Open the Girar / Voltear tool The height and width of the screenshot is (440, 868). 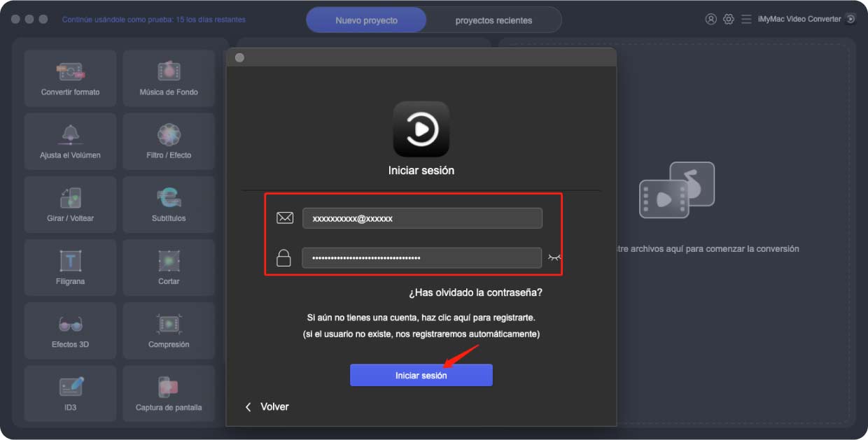70,204
